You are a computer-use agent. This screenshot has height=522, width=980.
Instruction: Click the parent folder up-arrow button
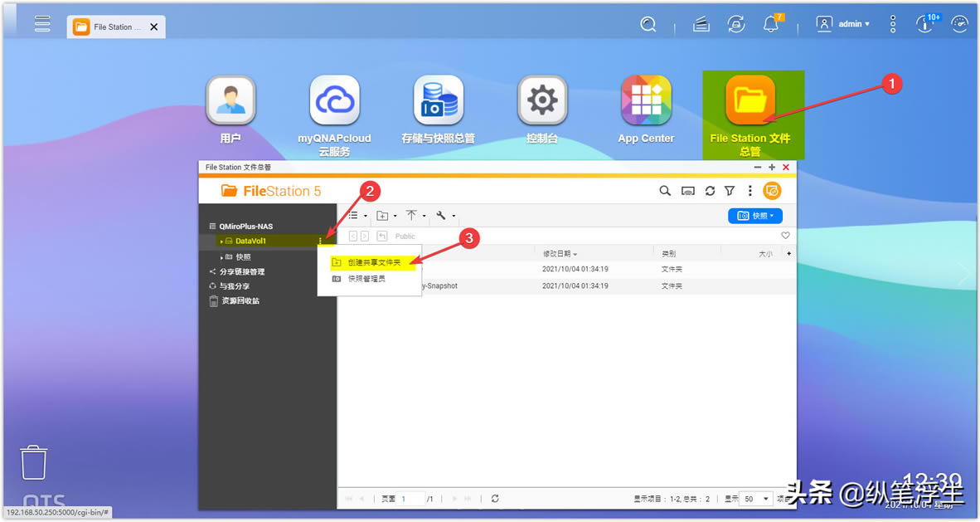[x=382, y=236]
